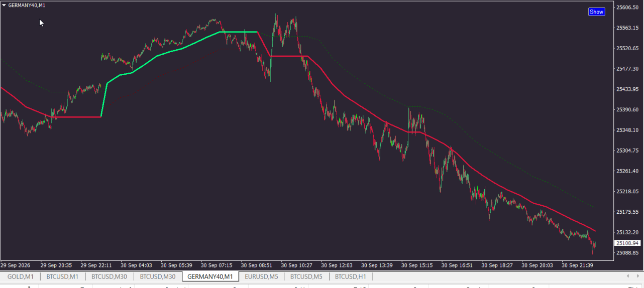Switch to the GOLD,M1 chart tab
The image size is (644, 288).
point(21,276)
